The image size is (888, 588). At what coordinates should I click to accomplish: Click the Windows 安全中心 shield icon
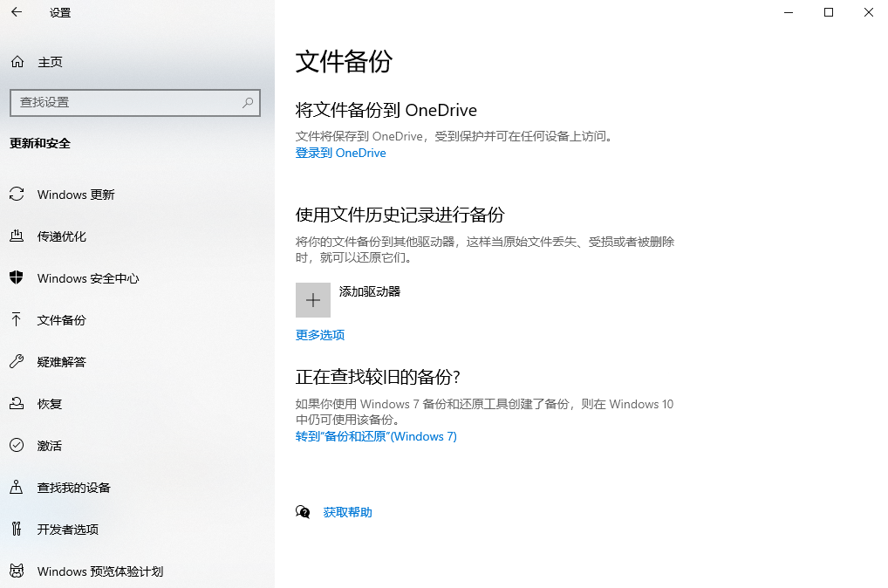pyautogui.click(x=16, y=278)
